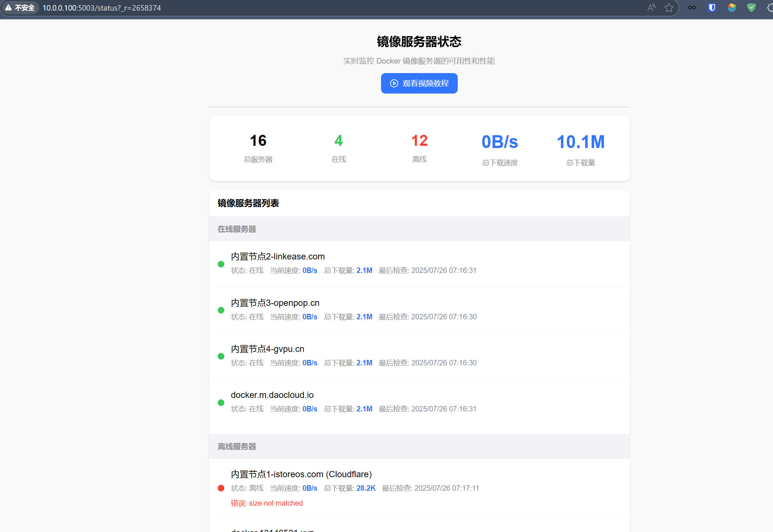Click the offline count 12 statistic
Screen dimensions: 773x532
pos(419,141)
